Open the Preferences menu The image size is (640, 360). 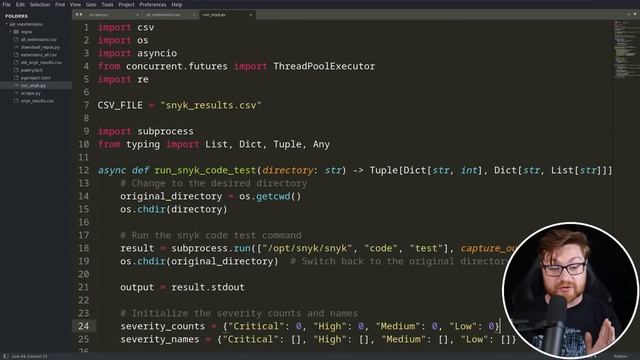click(x=153, y=4)
